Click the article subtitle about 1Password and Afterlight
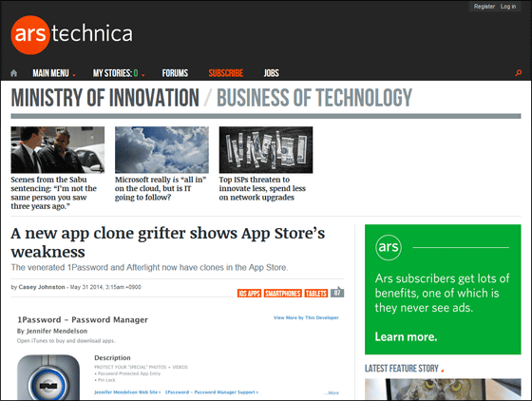This screenshot has height=401, width=532. [x=150, y=267]
